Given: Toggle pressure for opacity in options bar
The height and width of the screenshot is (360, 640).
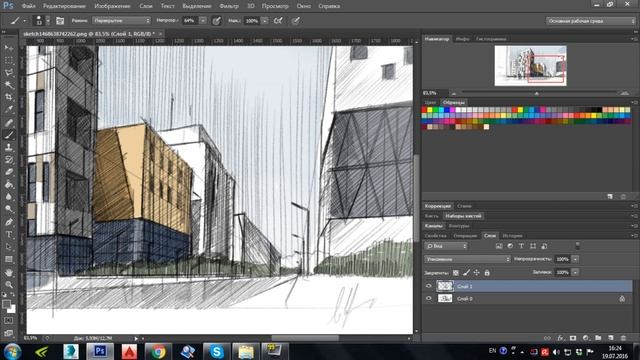Looking at the screenshot, I should click(x=217, y=21).
